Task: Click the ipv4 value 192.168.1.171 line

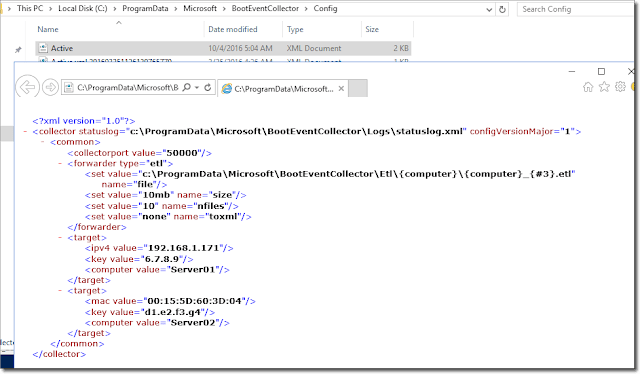Action: click(159, 248)
